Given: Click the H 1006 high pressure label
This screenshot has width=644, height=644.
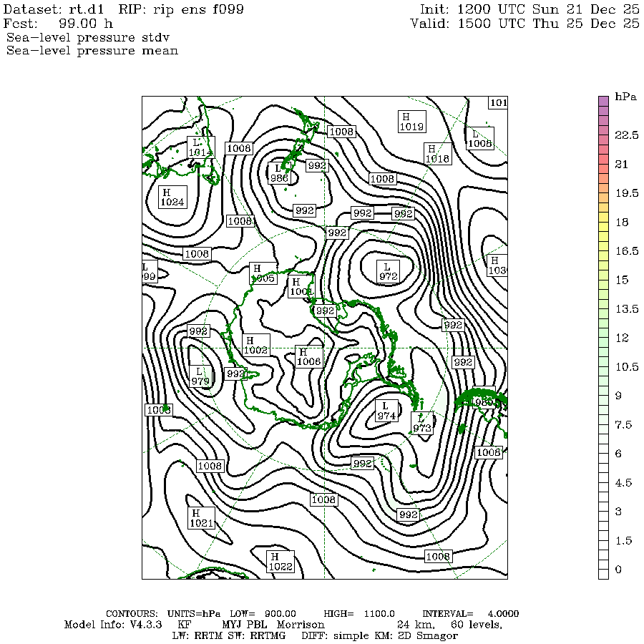Looking at the screenshot, I should (x=308, y=357).
